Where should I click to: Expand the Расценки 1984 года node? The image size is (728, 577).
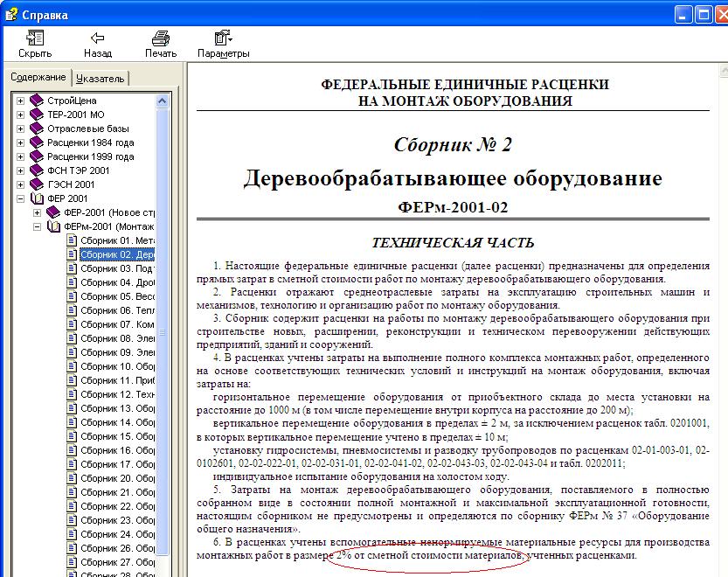click(20, 143)
